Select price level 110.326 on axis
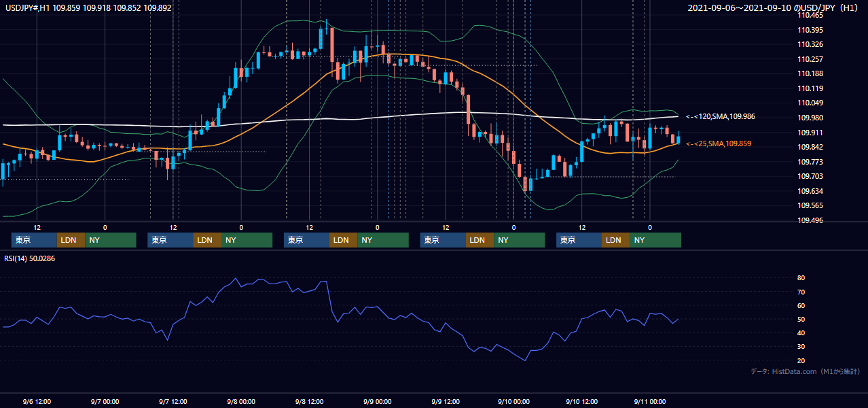Viewport: 868px width, 408px height. click(810, 44)
